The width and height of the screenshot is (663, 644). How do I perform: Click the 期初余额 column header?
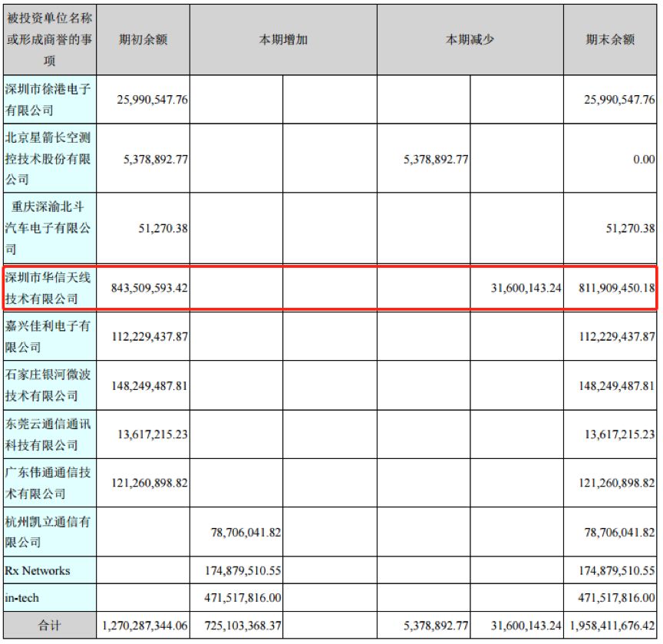tap(145, 40)
